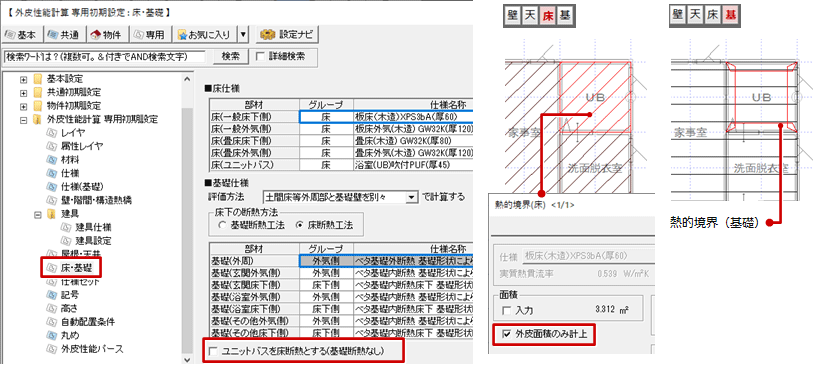Viewport: 813px width, 365px height.
Task: Open the 専用 toolbar button
Action: [x=150, y=35]
